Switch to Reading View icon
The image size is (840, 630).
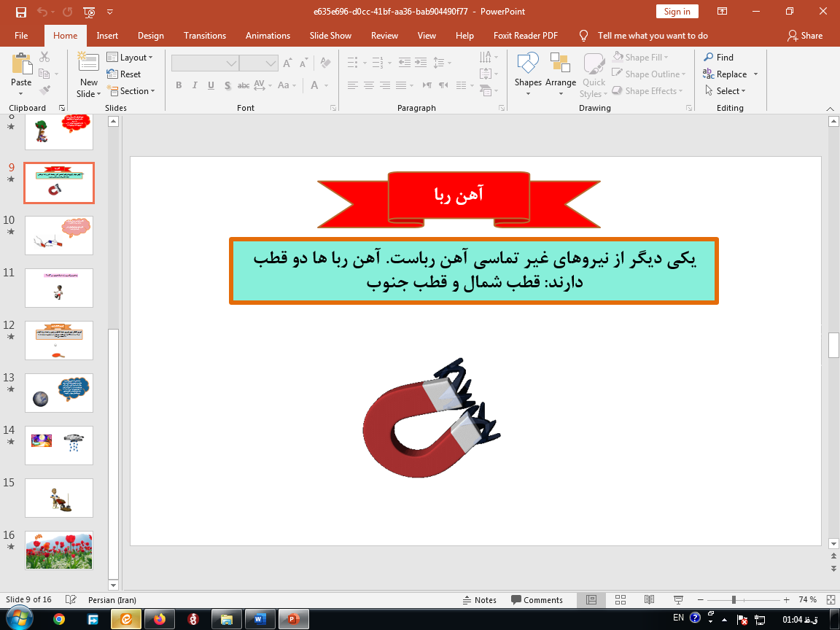pyautogui.click(x=649, y=600)
